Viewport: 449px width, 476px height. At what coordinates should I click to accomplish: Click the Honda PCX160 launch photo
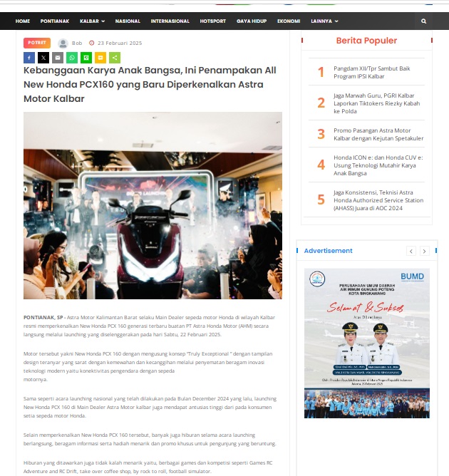(x=153, y=205)
